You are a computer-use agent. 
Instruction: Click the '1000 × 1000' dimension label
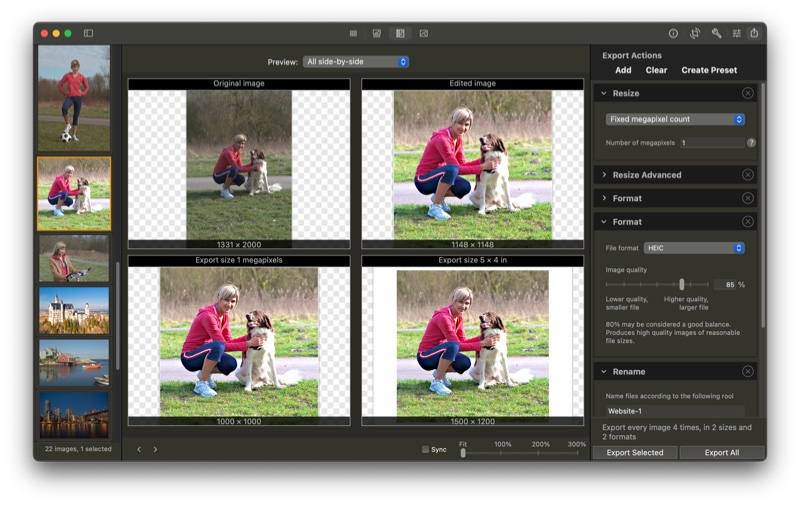pyautogui.click(x=239, y=421)
